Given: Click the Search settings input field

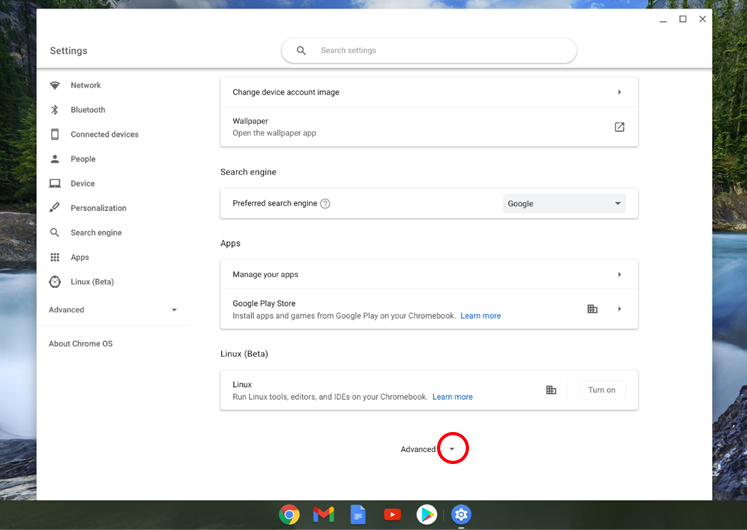Looking at the screenshot, I should tap(440, 50).
